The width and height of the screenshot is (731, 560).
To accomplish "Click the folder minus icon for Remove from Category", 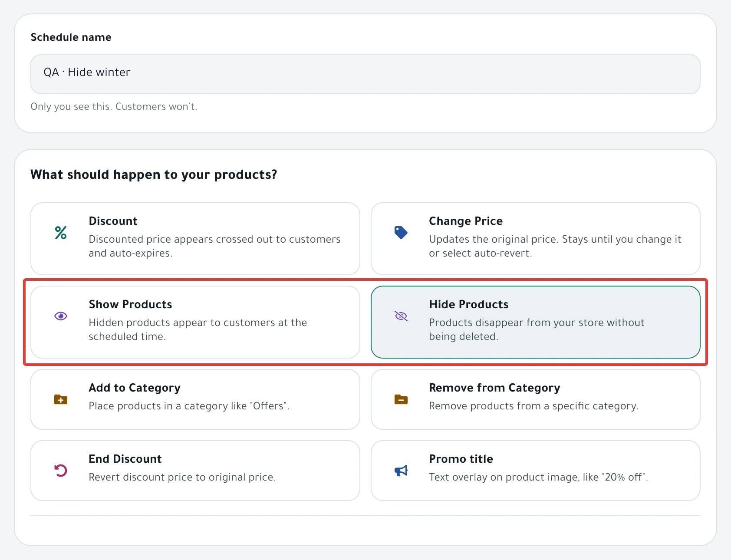I will 401,399.
